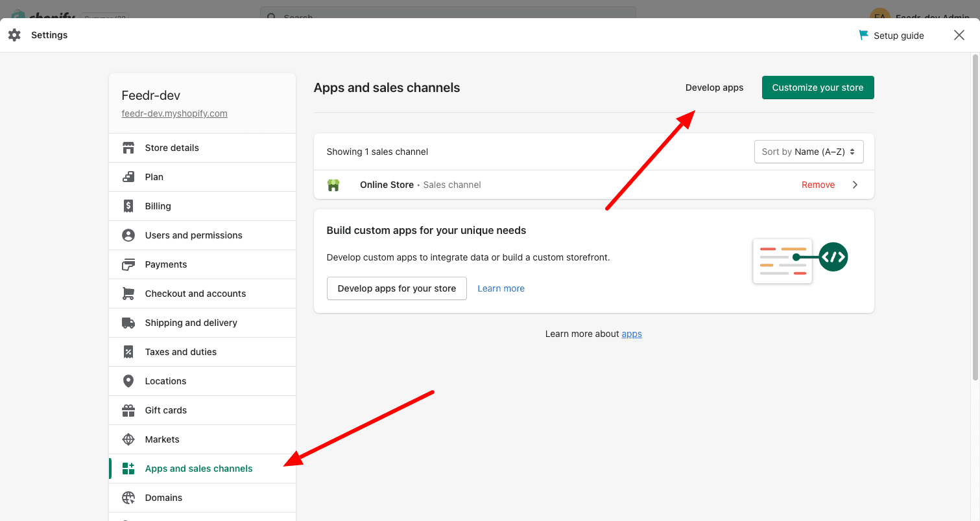Open the Learn more link

coord(501,288)
